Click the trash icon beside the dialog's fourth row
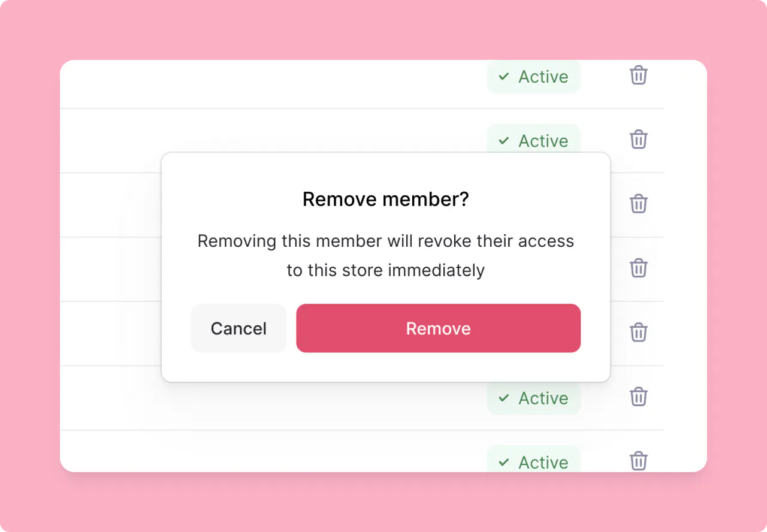Image resolution: width=767 pixels, height=532 pixels. [x=638, y=268]
